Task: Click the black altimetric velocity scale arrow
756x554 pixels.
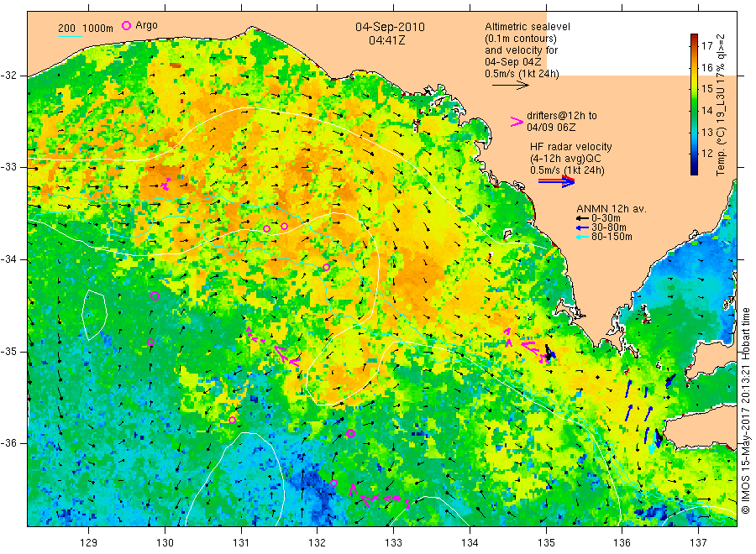Action: 511,86
